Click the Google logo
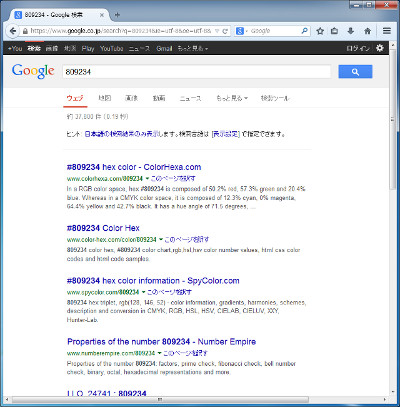Image resolution: width=400 pixels, height=407 pixels. [33, 71]
